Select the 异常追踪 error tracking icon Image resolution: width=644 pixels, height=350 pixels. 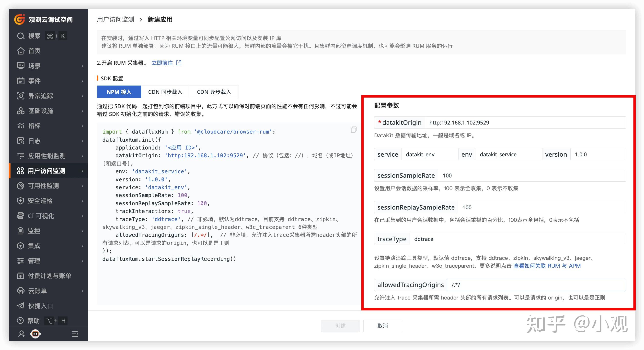click(21, 96)
